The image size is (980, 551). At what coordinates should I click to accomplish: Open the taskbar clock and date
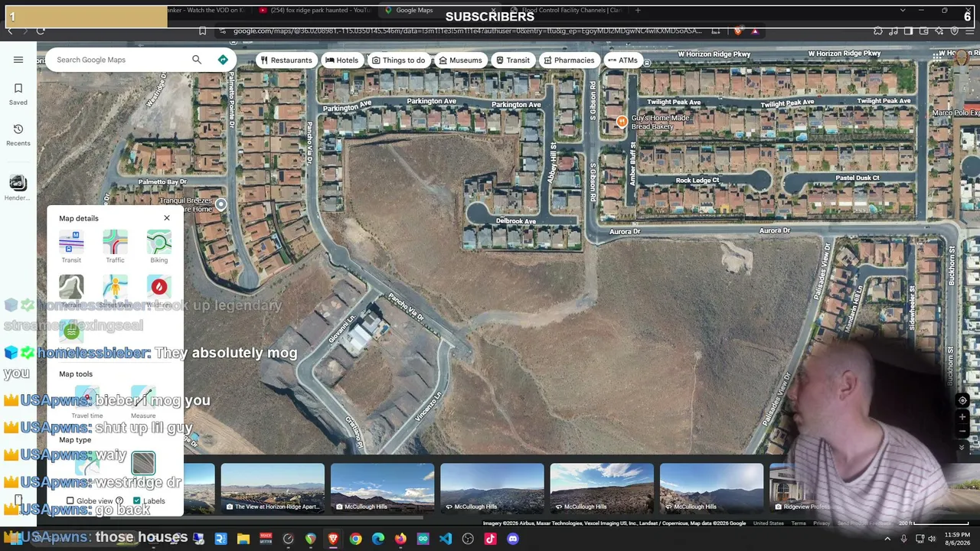(x=957, y=539)
